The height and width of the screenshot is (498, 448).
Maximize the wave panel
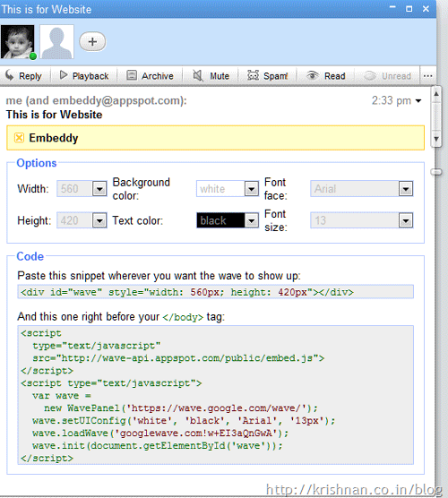pyautogui.click(x=409, y=9)
